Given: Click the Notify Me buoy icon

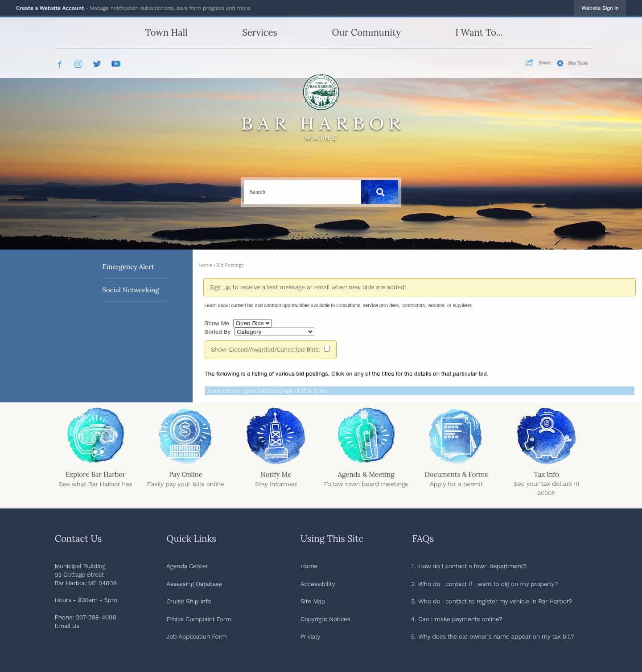Looking at the screenshot, I should tap(276, 435).
